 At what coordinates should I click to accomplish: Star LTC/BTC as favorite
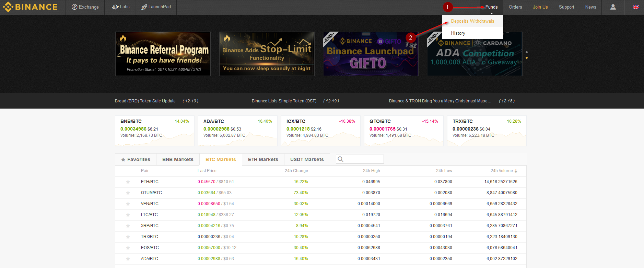click(x=128, y=215)
